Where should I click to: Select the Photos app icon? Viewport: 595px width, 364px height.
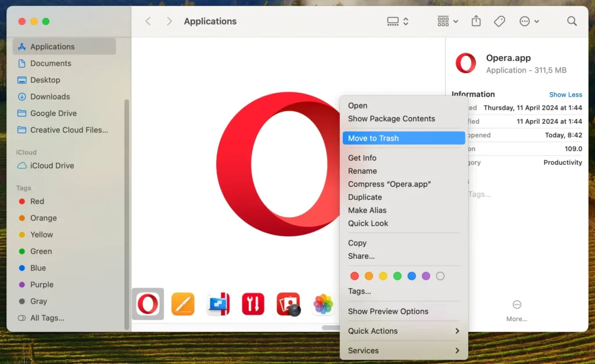pyautogui.click(x=323, y=304)
